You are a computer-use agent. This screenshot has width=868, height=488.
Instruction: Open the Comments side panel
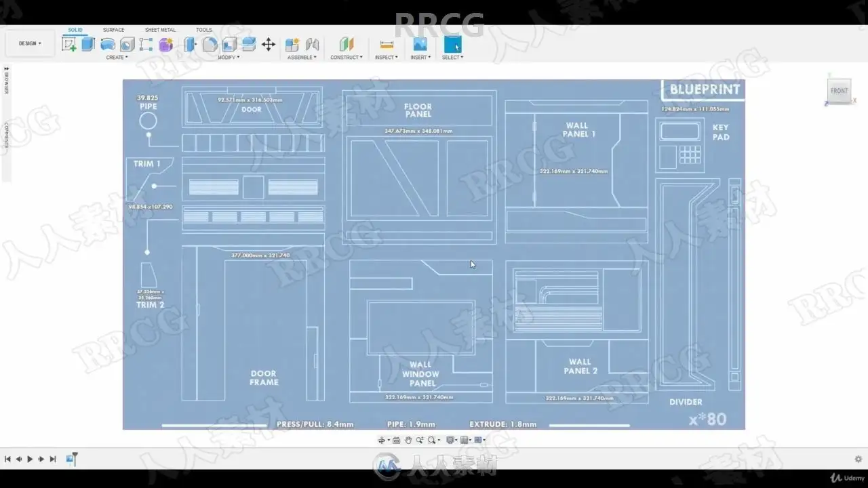tap(7, 135)
